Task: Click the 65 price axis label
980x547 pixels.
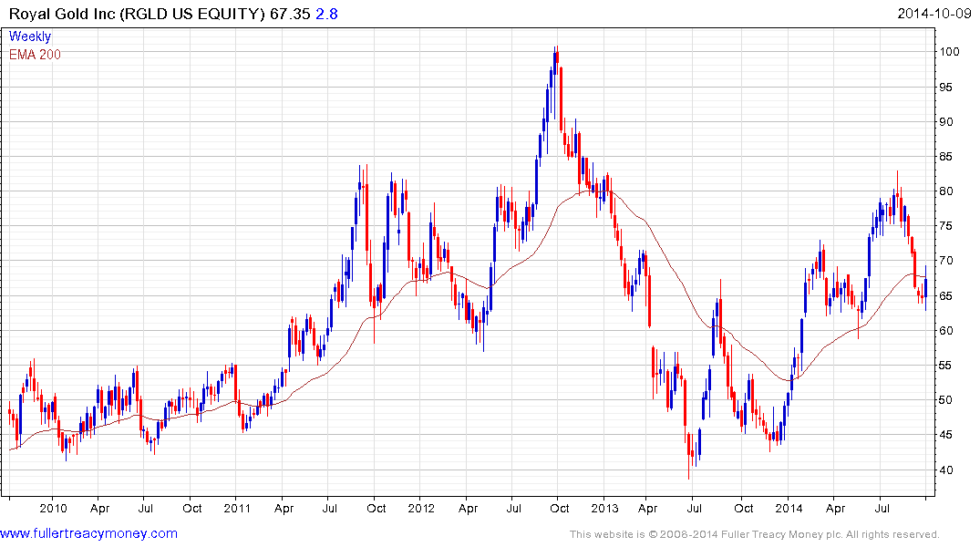Action: pyautogui.click(x=947, y=295)
